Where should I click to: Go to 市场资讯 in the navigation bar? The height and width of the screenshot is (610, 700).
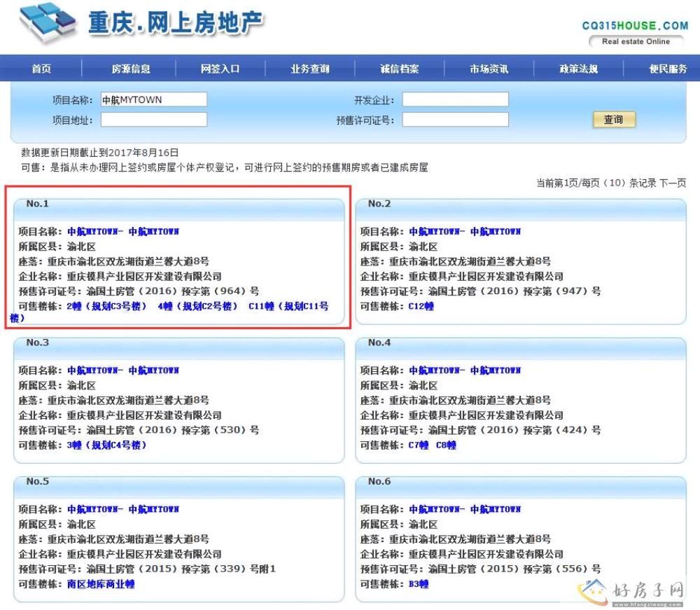point(489,69)
